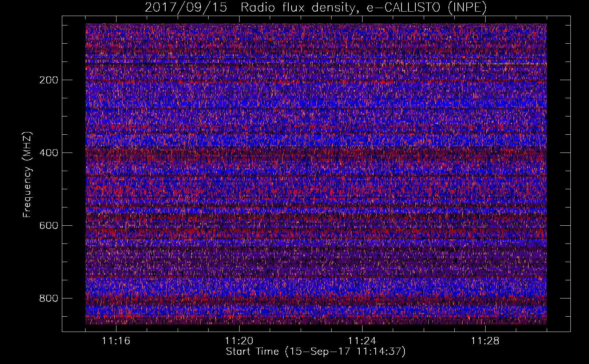Click the "600" frequency tick label
Viewport: 589px width, 364px height.
coord(49,226)
